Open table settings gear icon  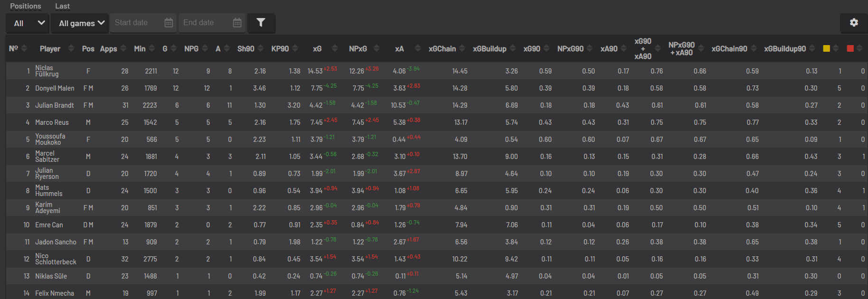point(854,23)
